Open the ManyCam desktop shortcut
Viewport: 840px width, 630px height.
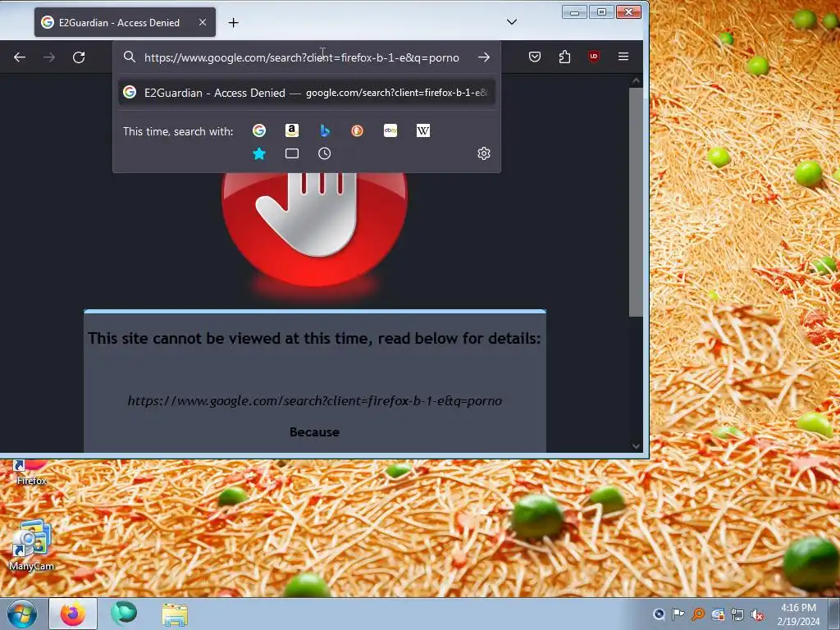coord(32,546)
